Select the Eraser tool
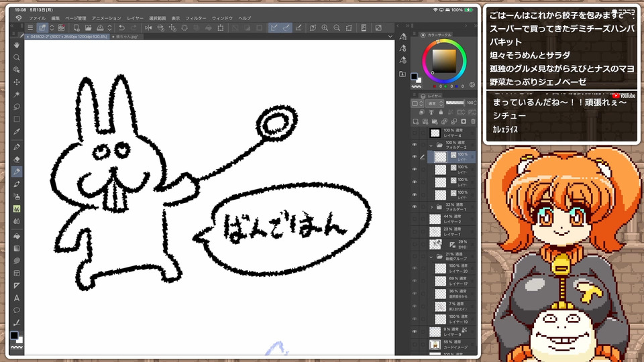644x362 pixels. point(16,160)
